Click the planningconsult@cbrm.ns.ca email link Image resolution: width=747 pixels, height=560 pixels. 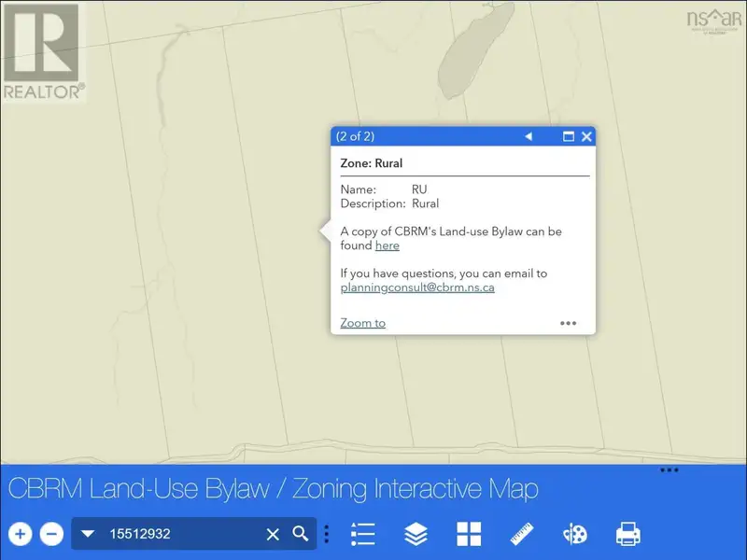pyautogui.click(x=417, y=287)
